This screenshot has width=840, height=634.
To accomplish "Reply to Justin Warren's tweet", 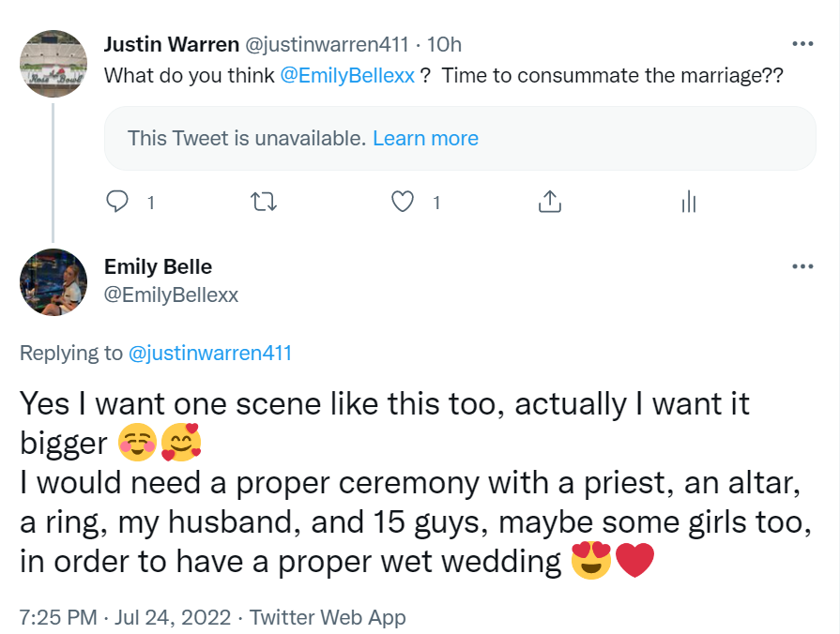I will (117, 201).
